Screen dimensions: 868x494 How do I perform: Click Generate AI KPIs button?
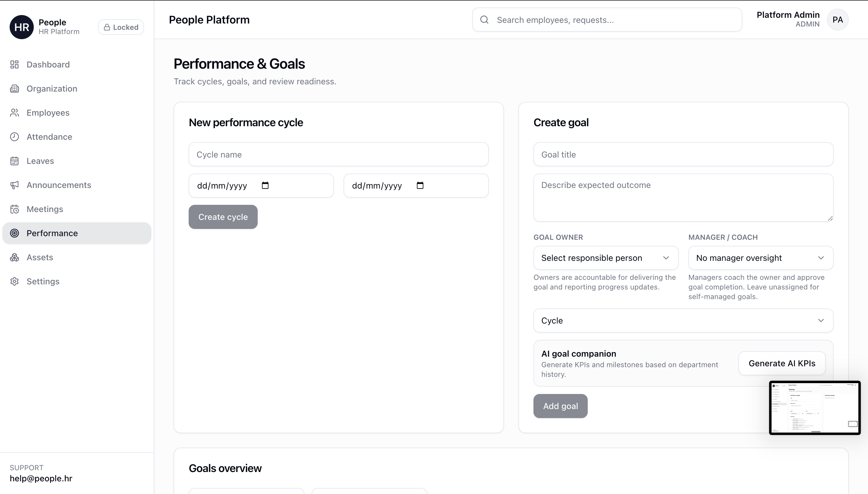click(782, 363)
